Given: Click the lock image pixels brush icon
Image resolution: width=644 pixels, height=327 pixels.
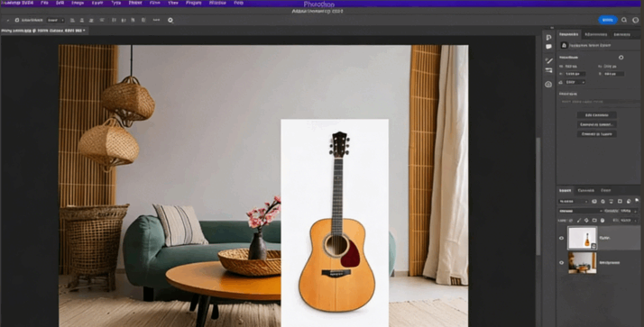Looking at the screenshot, I should point(579,221).
